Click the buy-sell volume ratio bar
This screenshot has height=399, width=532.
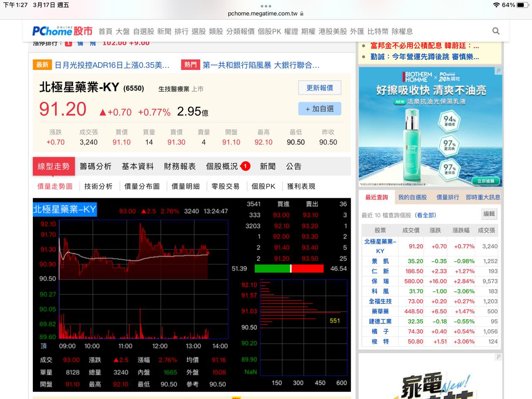290,268
